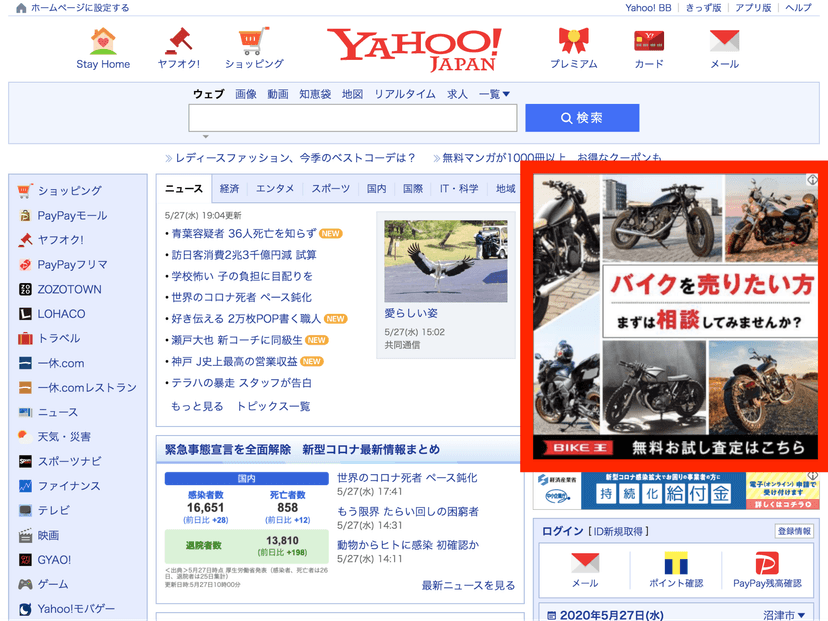This screenshot has height=621, width=828.
Task: Click the ショッピング cart icon in sidebar
Action: pyautogui.click(x=25, y=191)
